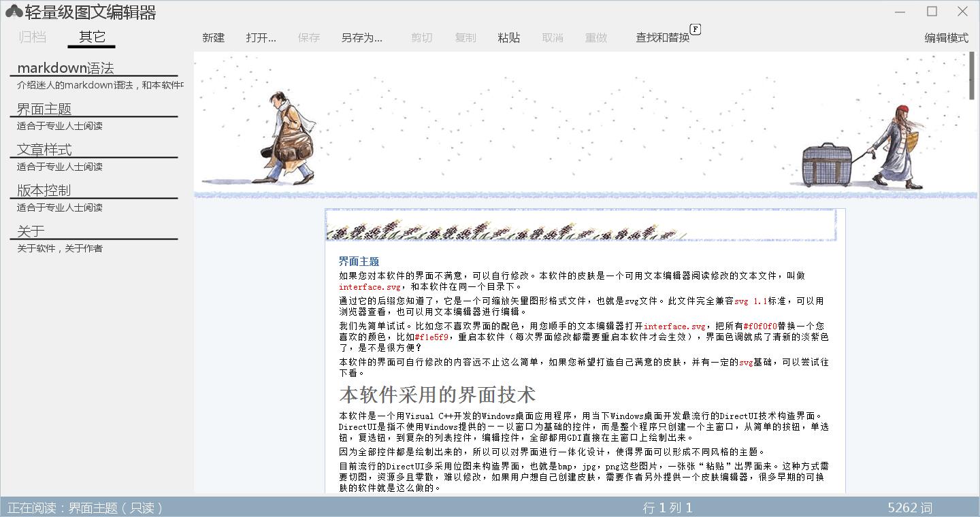Undo the last action with 取消

click(552, 38)
